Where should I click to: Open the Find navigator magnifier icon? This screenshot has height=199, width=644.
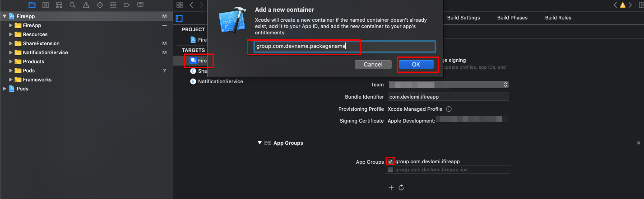[x=73, y=5]
